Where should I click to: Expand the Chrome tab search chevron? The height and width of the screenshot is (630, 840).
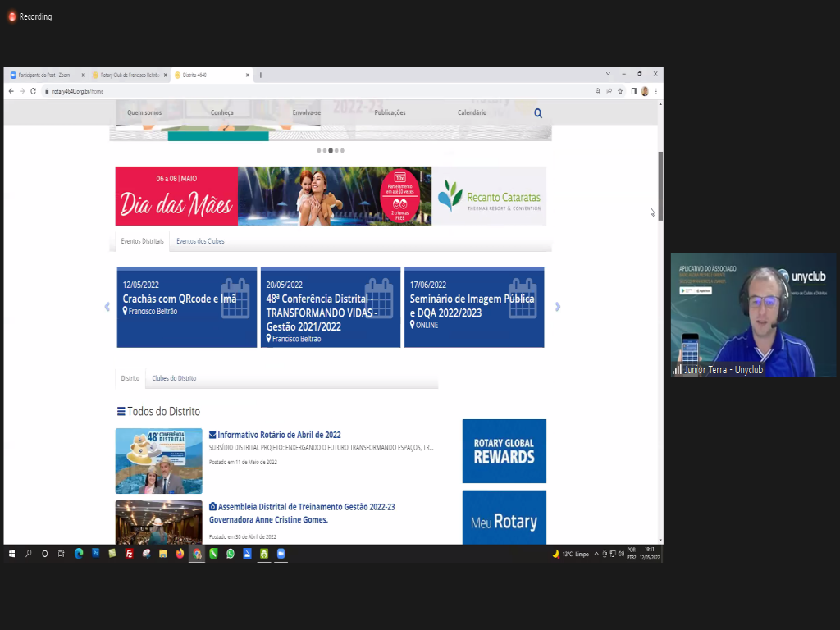pyautogui.click(x=608, y=74)
